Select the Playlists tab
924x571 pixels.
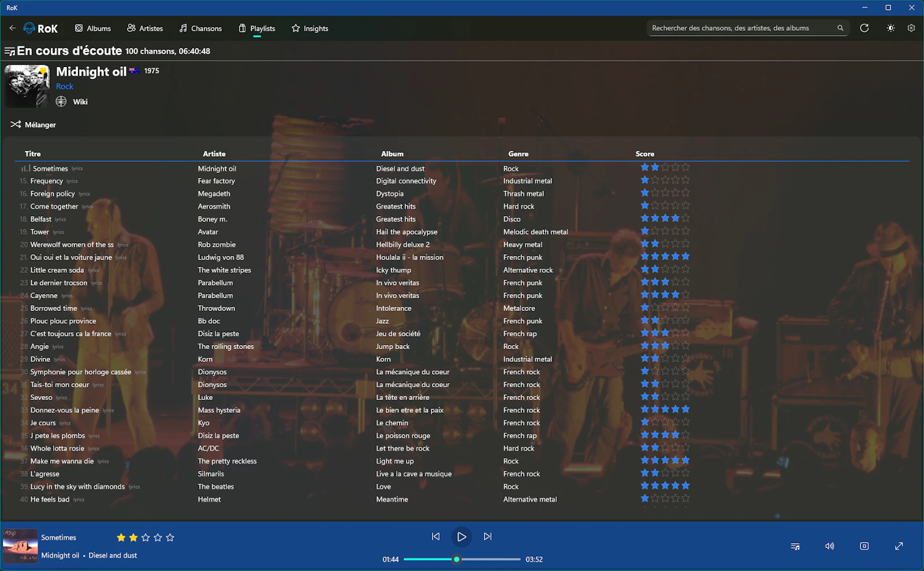tap(257, 28)
